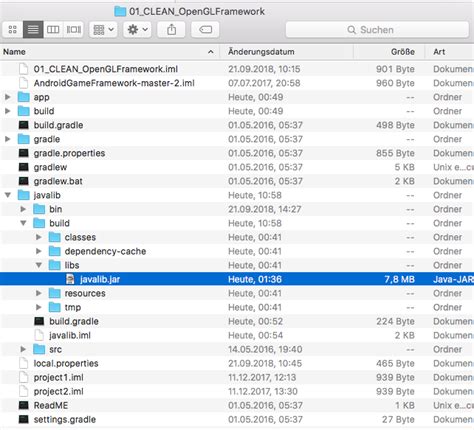Select the project1.iml file name

point(58,377)
